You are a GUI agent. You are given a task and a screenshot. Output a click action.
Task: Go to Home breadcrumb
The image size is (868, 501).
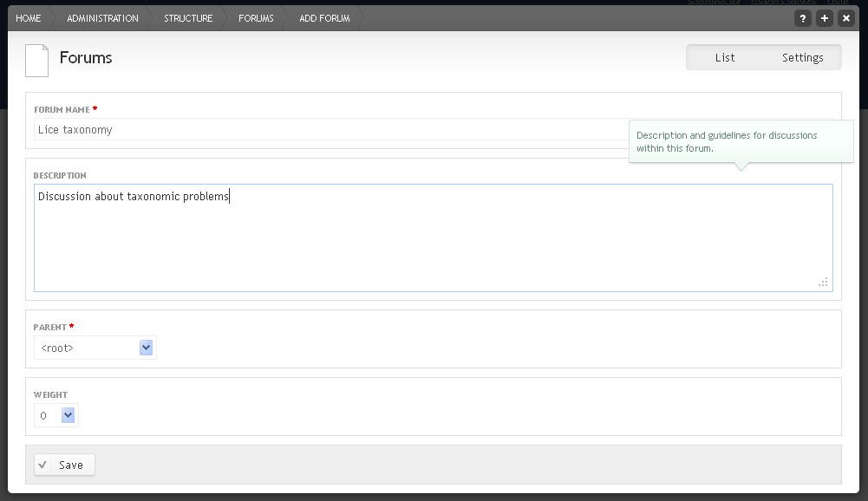pyautogui.click(x=29, y=18)
